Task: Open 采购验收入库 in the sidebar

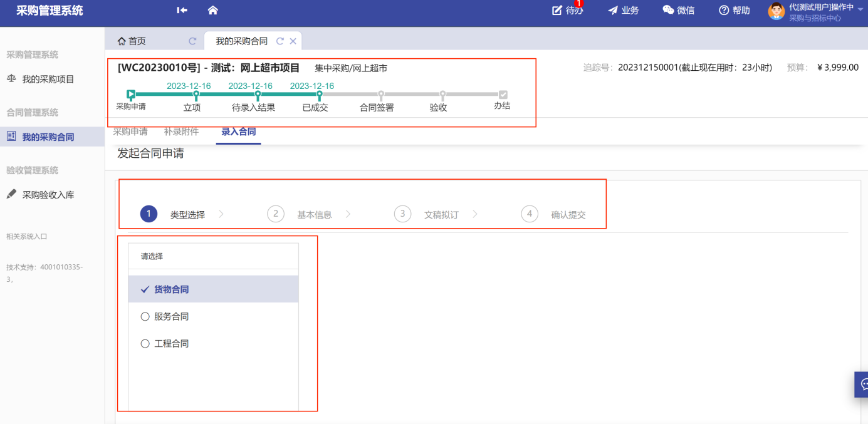Action: 48,195
